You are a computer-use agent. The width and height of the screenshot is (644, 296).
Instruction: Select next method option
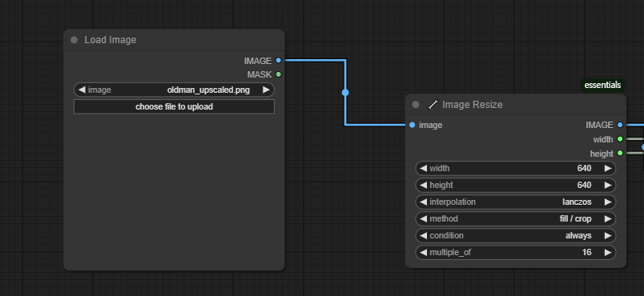(x=608, y=219)
